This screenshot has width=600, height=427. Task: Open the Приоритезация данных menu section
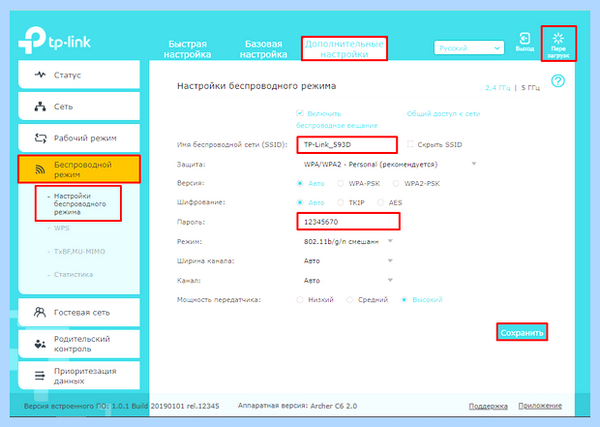[x=79, y=376]
